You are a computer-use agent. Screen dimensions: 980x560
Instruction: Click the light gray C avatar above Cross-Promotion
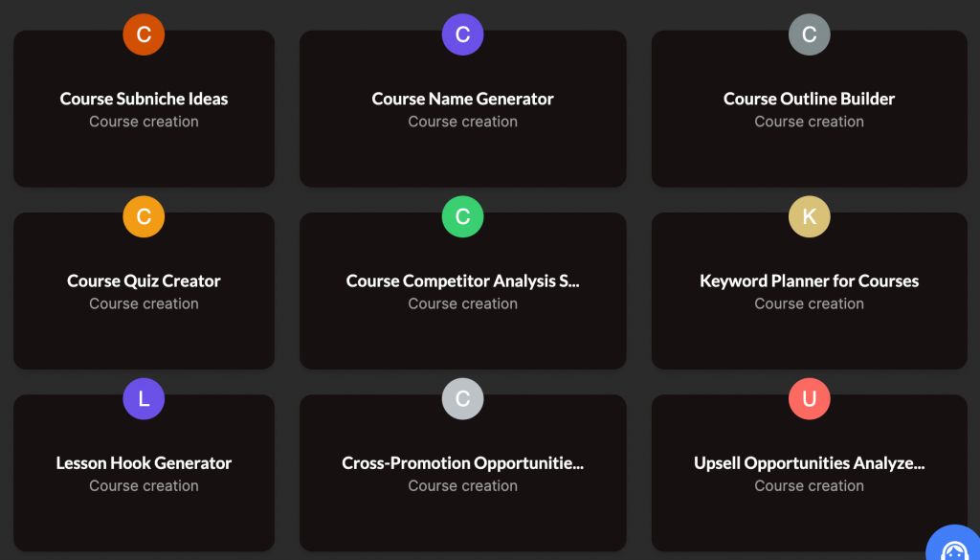[x=462, y=398]
